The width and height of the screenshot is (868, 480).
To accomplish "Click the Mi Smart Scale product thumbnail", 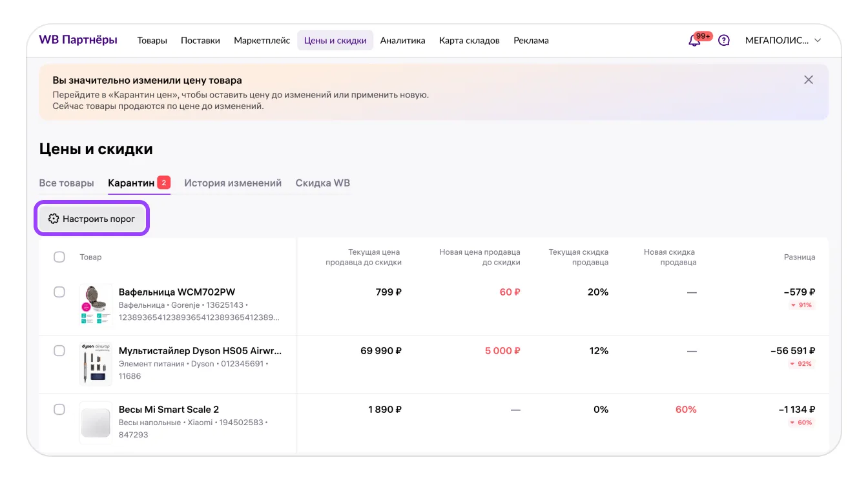I will [96, 423].
